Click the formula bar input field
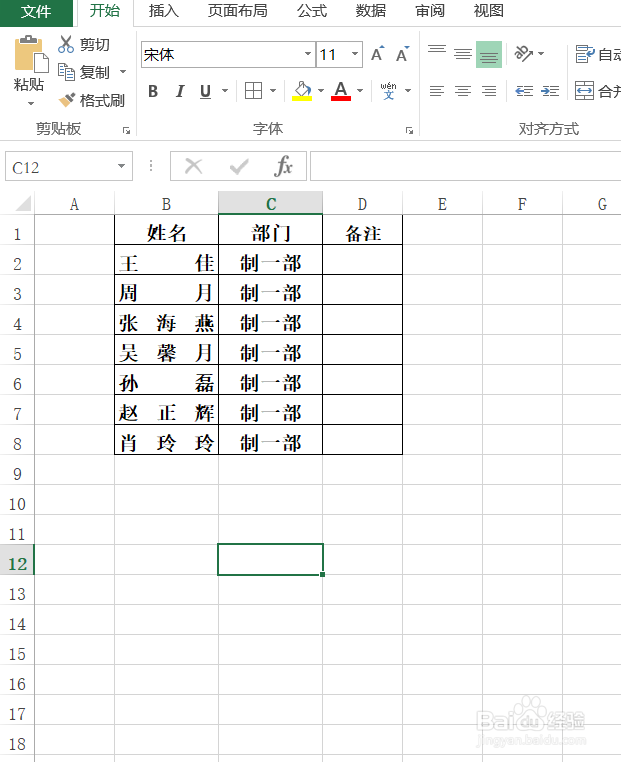This screenshot has height=762, width=621. click(x=466, y=166)
